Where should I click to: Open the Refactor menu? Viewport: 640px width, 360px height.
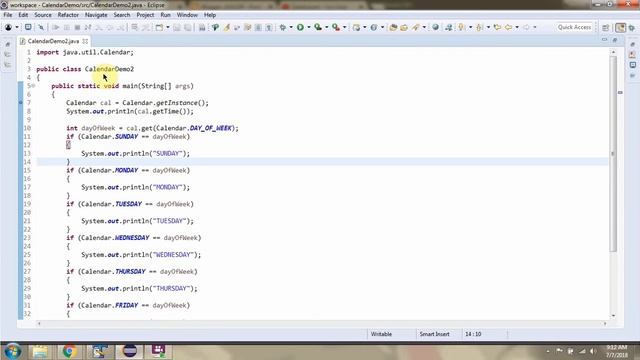[x=68, y=15]
